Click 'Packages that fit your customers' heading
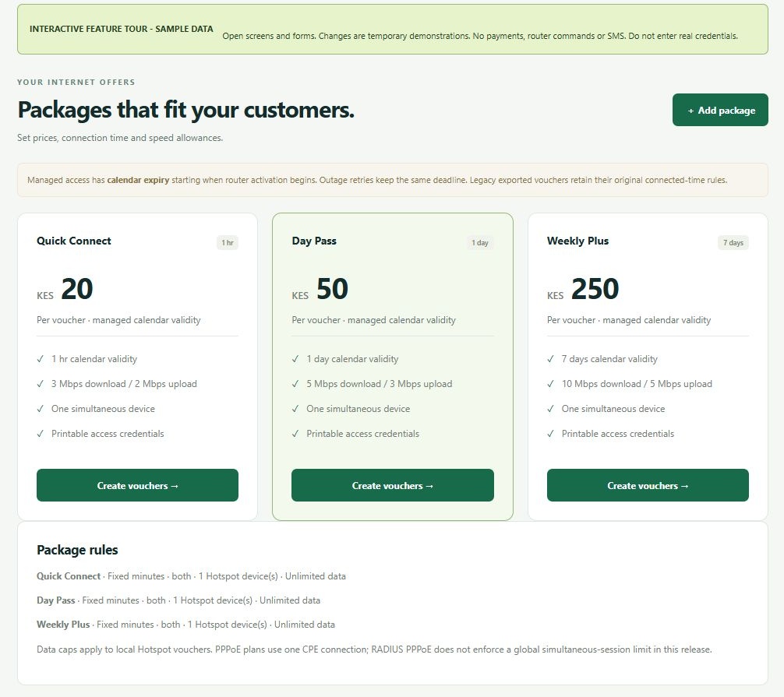This screenshot has height=697, width=784. click(186, 110)
